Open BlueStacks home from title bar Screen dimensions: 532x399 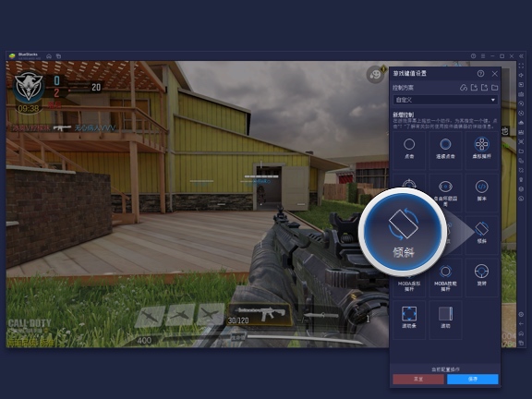pos(49,56)
